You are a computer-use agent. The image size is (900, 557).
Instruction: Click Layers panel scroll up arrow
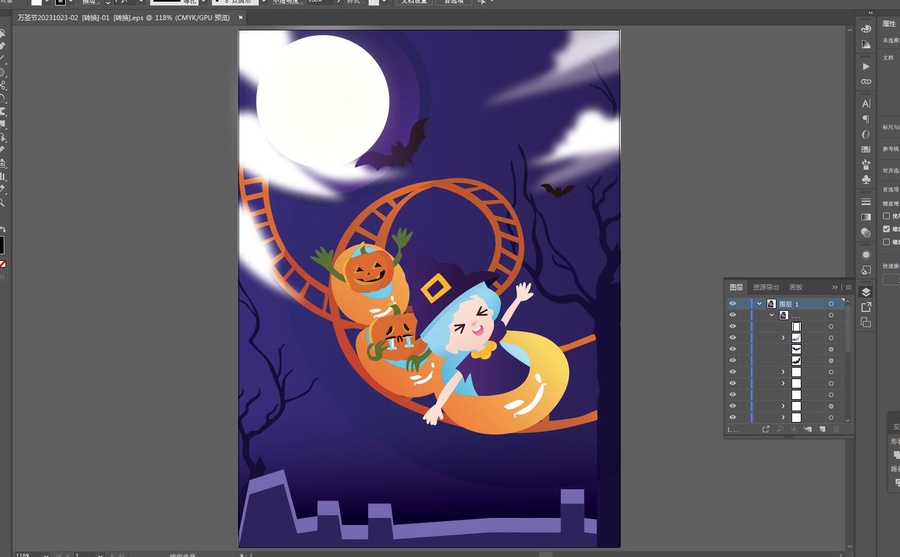(x=848, y=302)
